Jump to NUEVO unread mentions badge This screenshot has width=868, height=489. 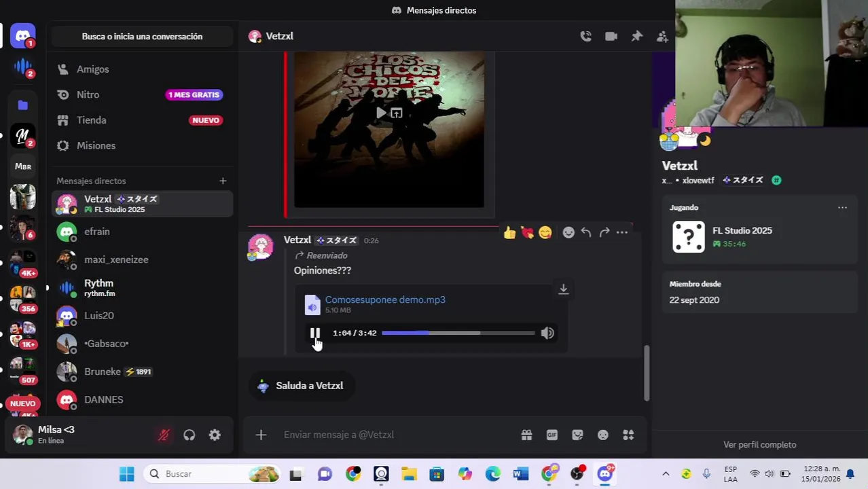(22, 403)
